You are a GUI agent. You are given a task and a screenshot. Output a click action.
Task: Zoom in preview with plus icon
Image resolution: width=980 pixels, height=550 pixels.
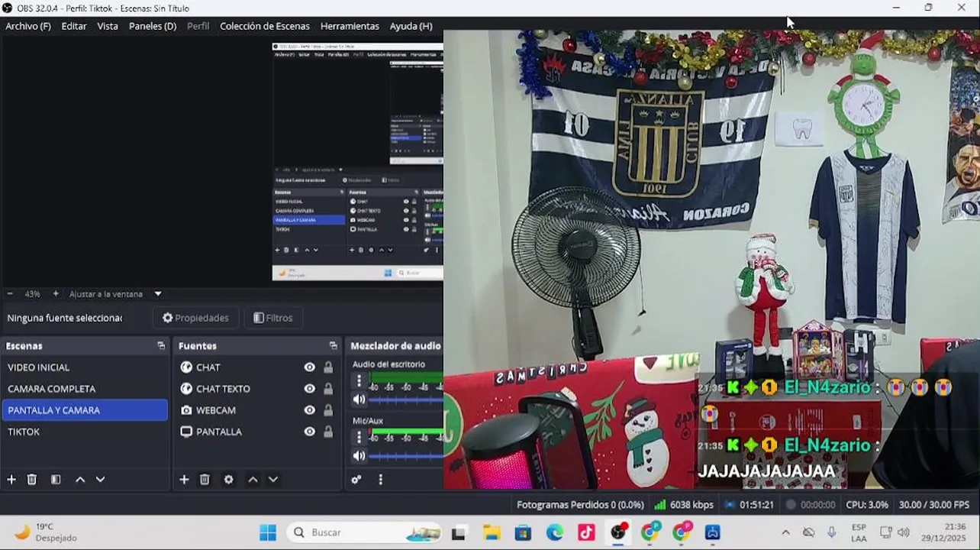pos(56,294)
